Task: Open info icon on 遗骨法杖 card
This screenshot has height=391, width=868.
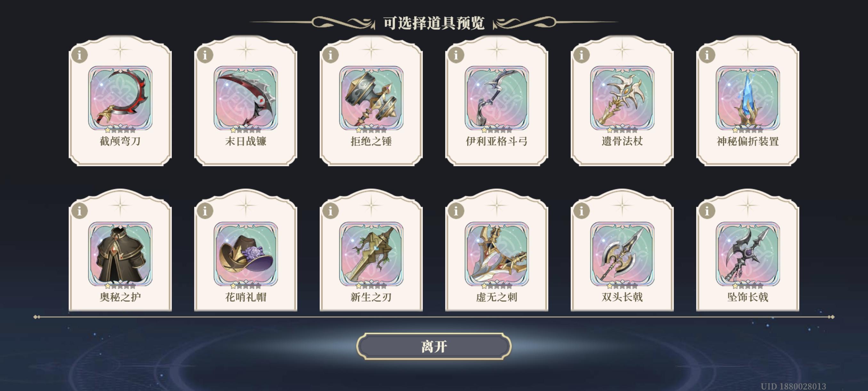Action: (x=581, y=55)
